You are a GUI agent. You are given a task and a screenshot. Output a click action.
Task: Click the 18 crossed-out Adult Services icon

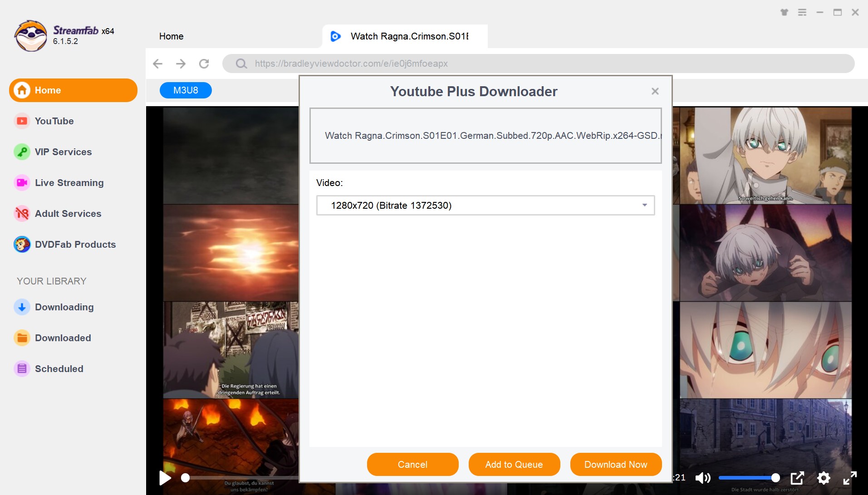pyautogui.click(x=22, y=214)
